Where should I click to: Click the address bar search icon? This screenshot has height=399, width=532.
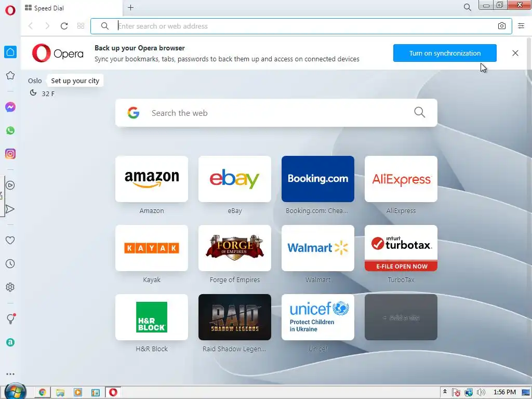(x=105, y=26)
